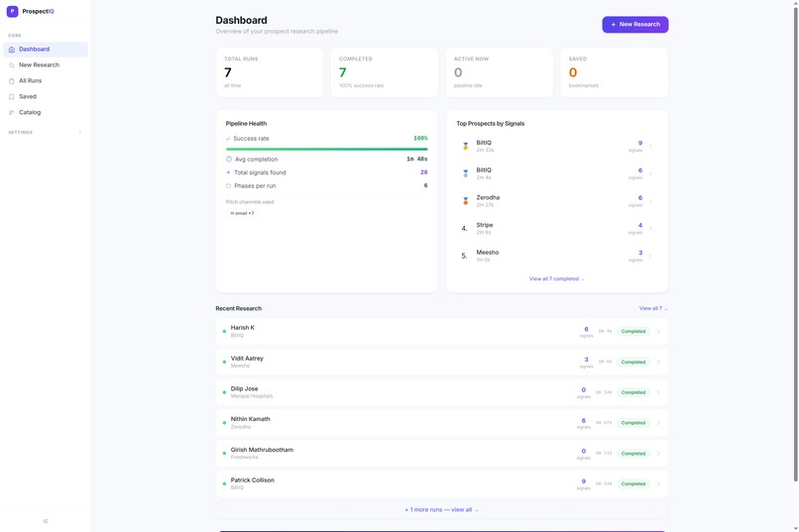Click the Catalog list icon
The height and width of the screenshot is (532, 799).
pyautogui.click(x=12, y=113)
